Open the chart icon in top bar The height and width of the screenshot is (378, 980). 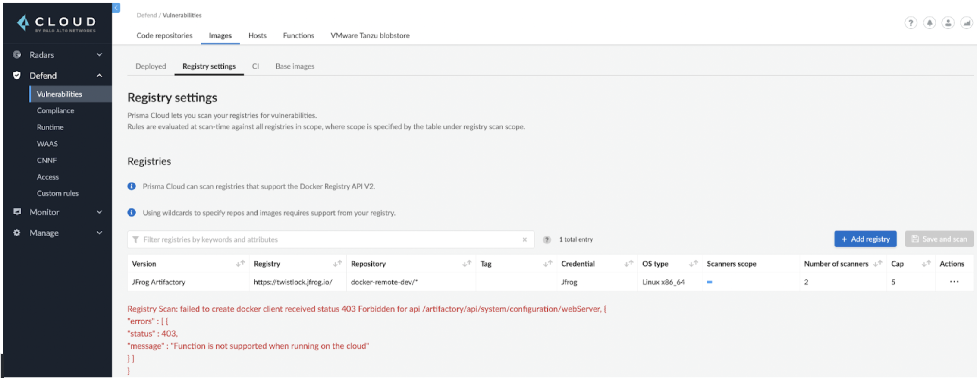(967, 23)
